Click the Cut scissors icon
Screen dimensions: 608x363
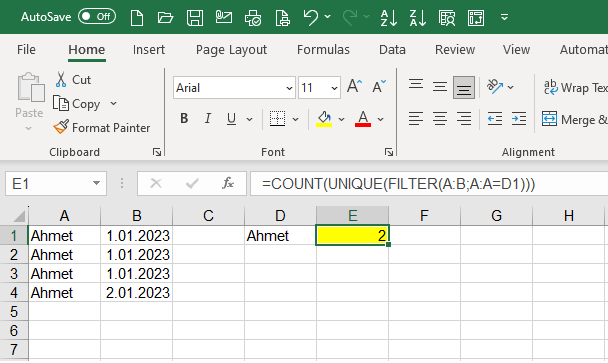[60, 79]
